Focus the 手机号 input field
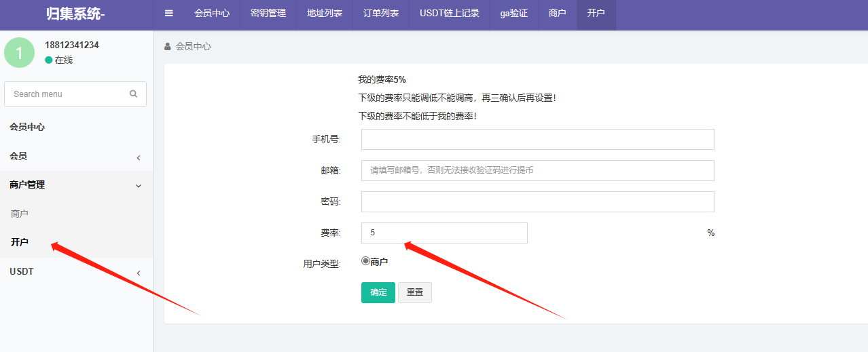The height and width of the screenshot is (352, 868). click(538, 139)
